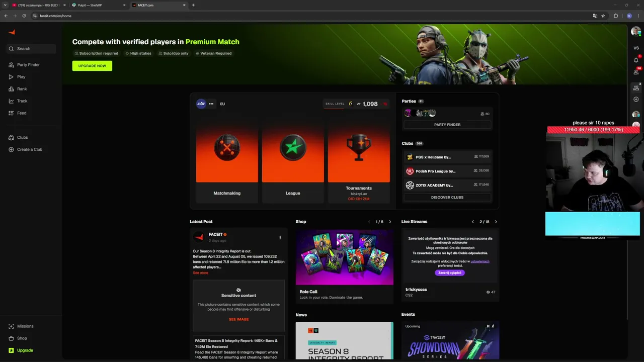Click the Google Translate icon in address bar
644x362 pixels.
tap(595, 16)
